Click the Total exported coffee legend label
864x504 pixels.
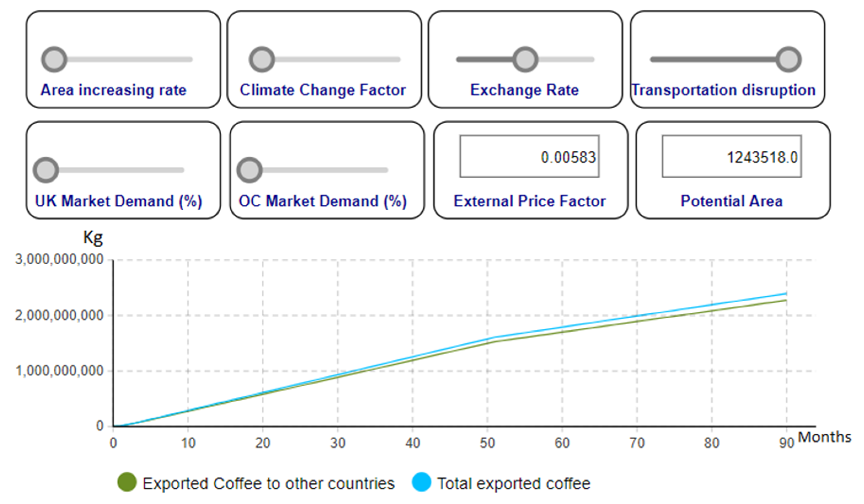tap(514, 484)
